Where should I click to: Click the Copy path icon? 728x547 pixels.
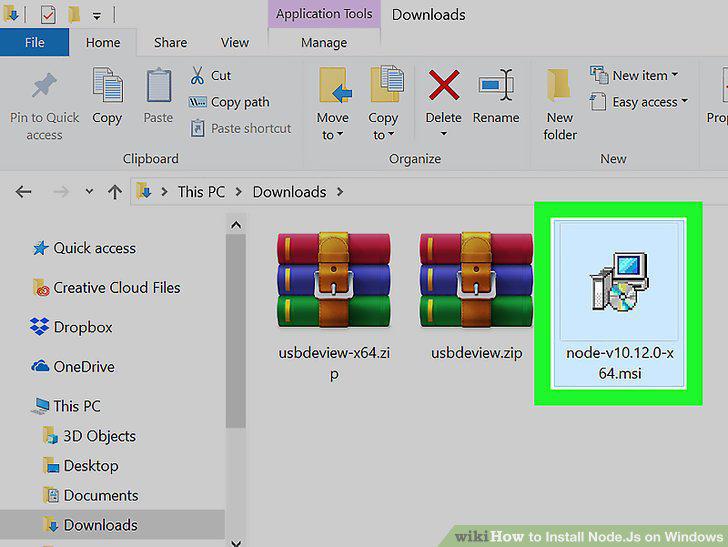point(198,102)
